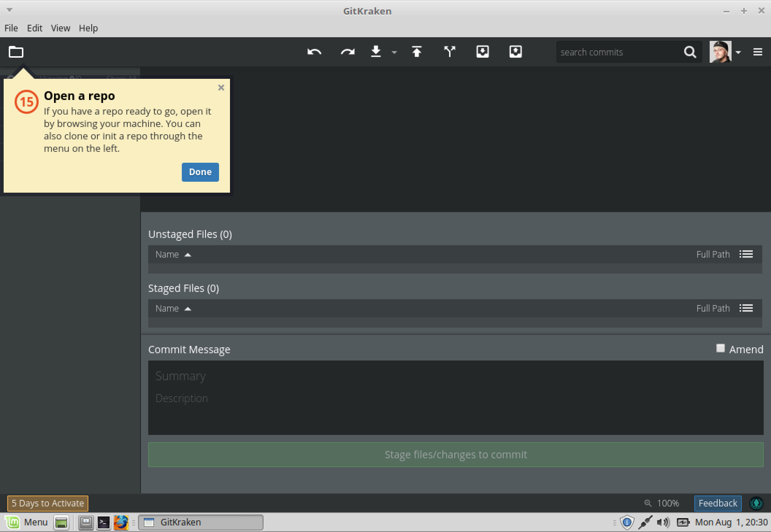Click the 100% zoom indicator
771x532 pixels.
tap(668, 503)
